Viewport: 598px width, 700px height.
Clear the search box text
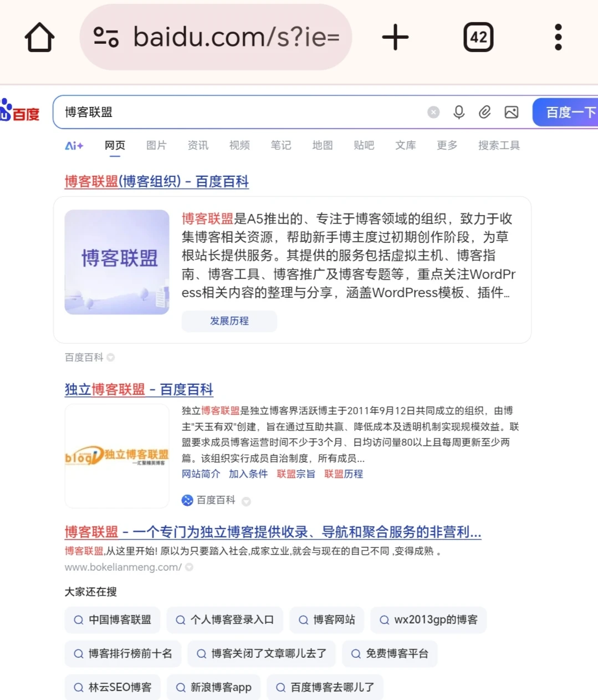433,112
